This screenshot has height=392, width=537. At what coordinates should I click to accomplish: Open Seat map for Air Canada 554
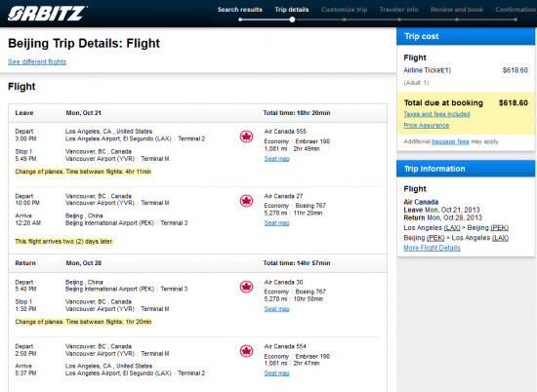276,373
